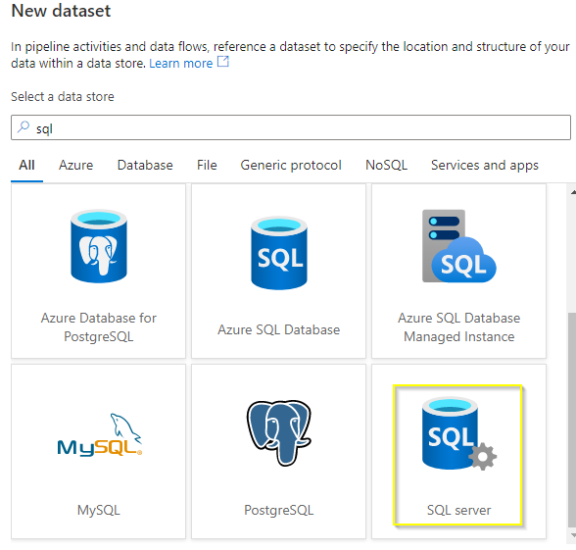Open the external link icon after Learn more
The image size is (576, 550).
point(223,61)
